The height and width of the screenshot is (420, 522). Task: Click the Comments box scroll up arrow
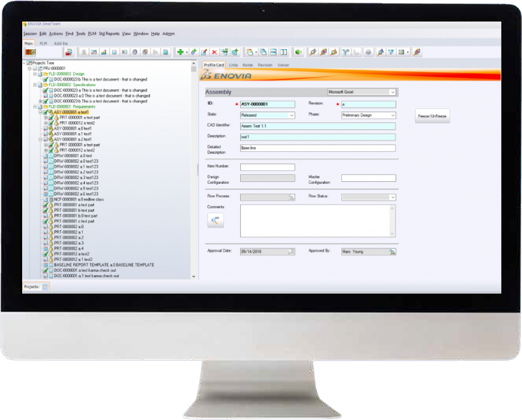[x=392, y=208]
